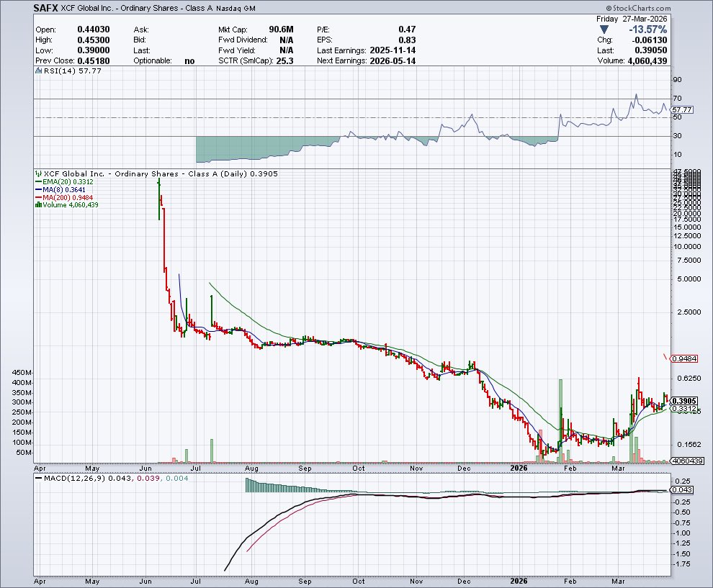713x588 pixels.
Task: Click the RSI(14) 57.77 indicator label
Action: 72,71
